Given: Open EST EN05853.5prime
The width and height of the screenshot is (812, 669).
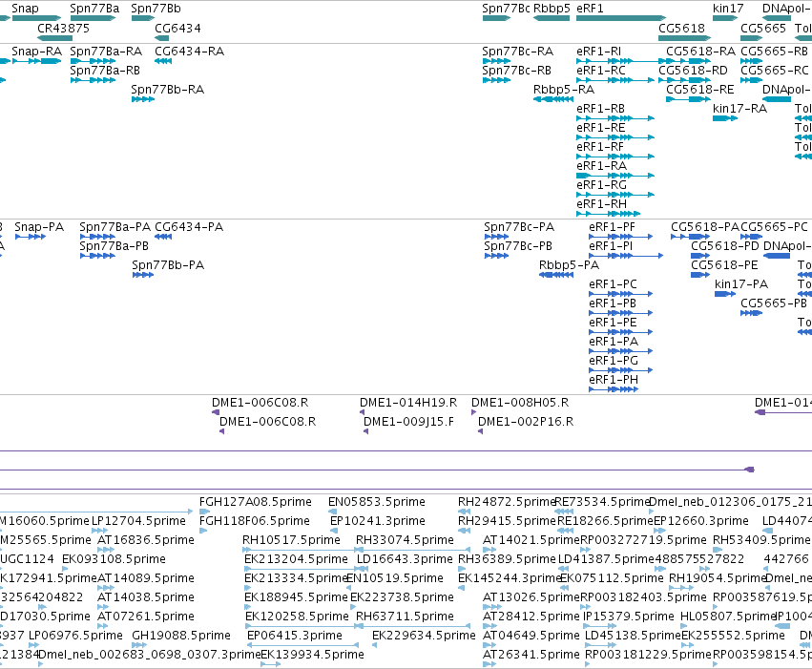Looking at the screenshot, I should pyautogui.click(x=332, y=512).
